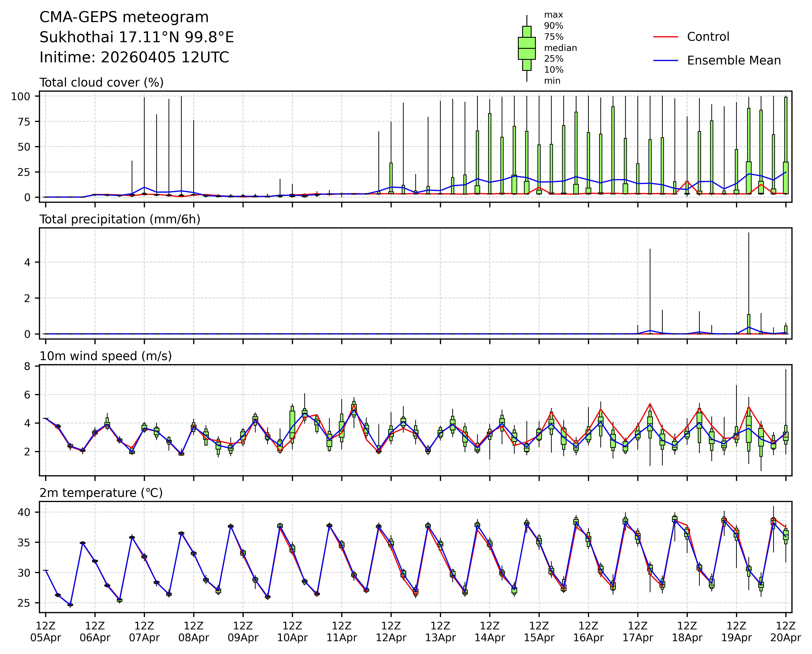Click the '2m temperature (℃)' panel title
The width and height of the screenshot is (812, 654).
point(101,493)
